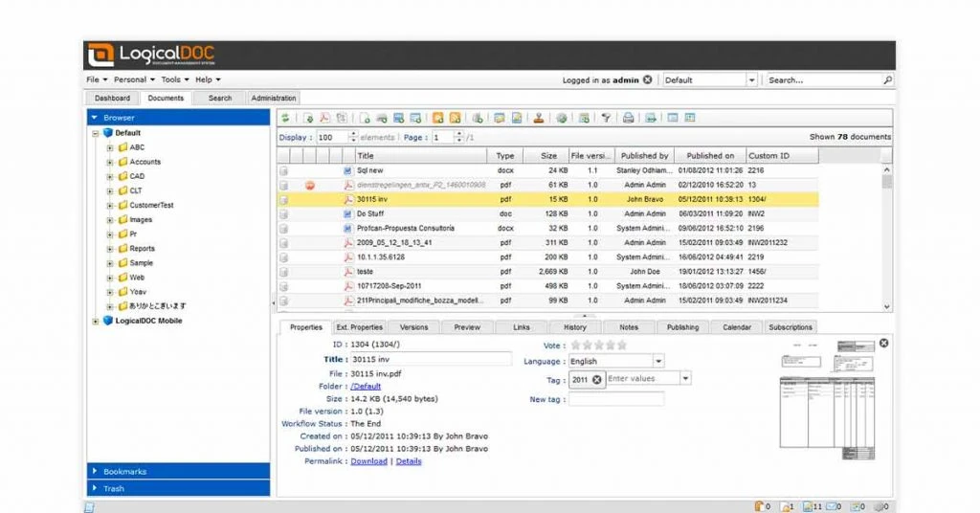Click the printer toolbar icon

point(628,118)
